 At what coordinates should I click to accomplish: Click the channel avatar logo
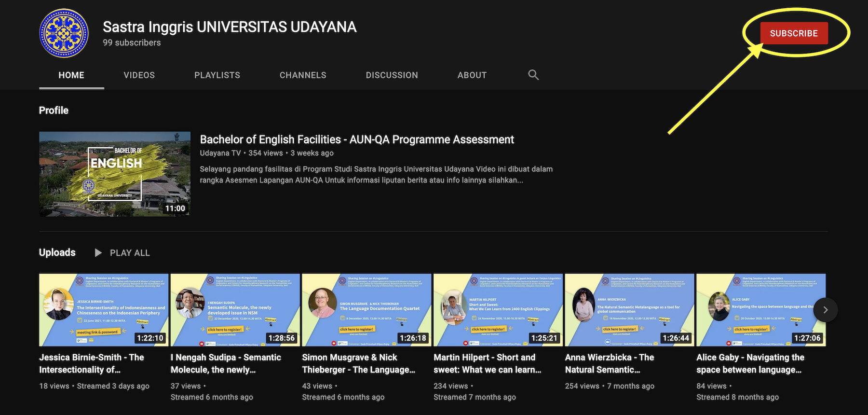[64, 33]
